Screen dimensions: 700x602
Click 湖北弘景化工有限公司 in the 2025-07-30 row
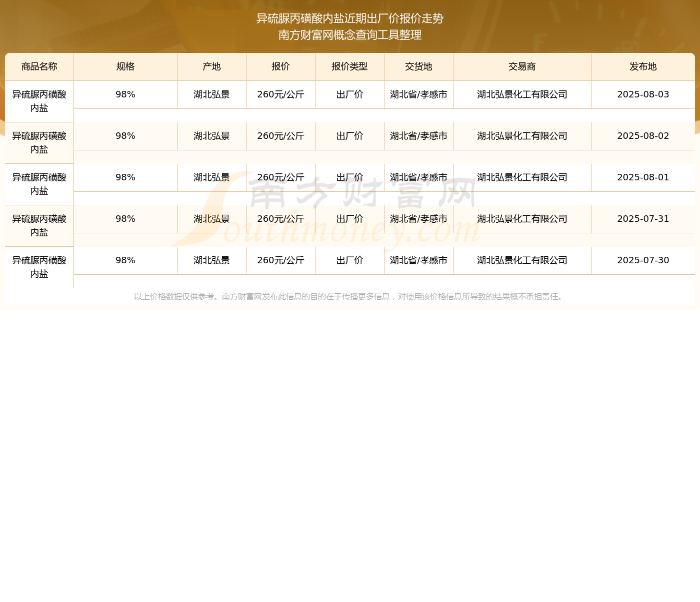[522, 261]
